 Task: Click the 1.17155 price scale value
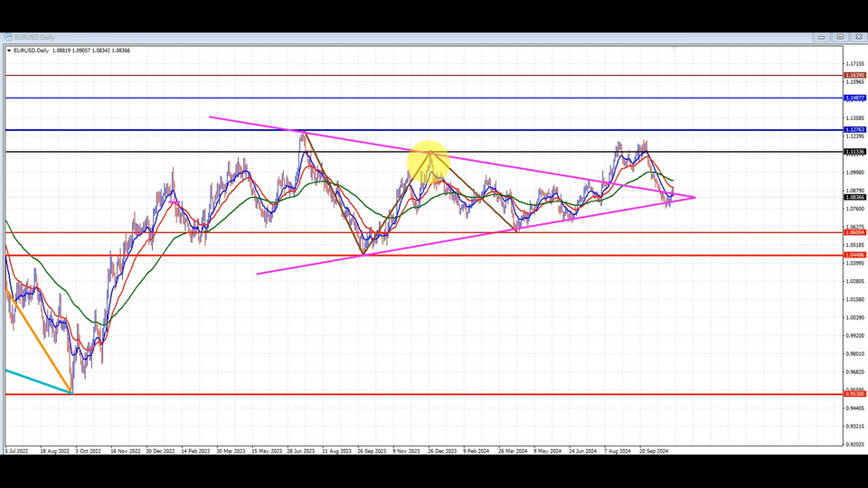(x=854, y=63)
